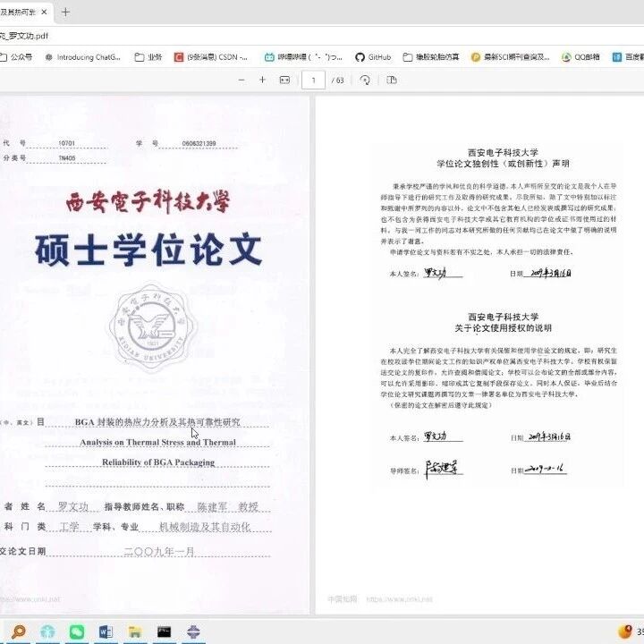The width and height of the screenshot is (644, 644).
Task: Zoom in the PDF with plus button
Action: coord(262,80)
